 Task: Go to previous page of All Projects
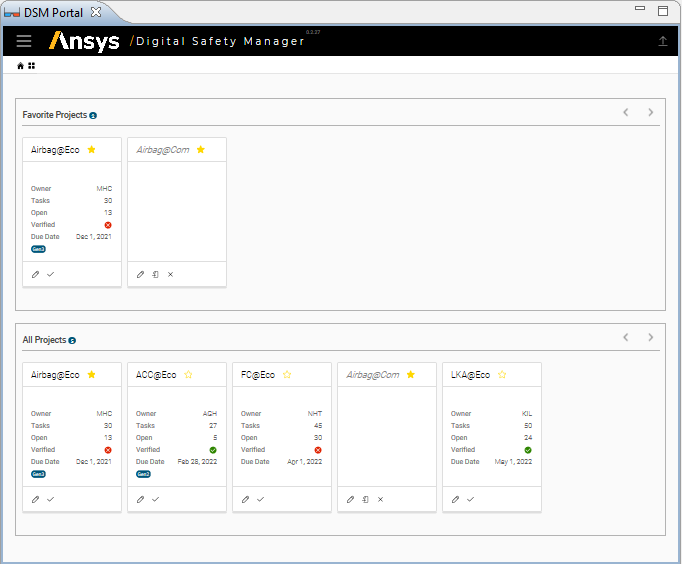pyautogui.click(x=626, y=338)
